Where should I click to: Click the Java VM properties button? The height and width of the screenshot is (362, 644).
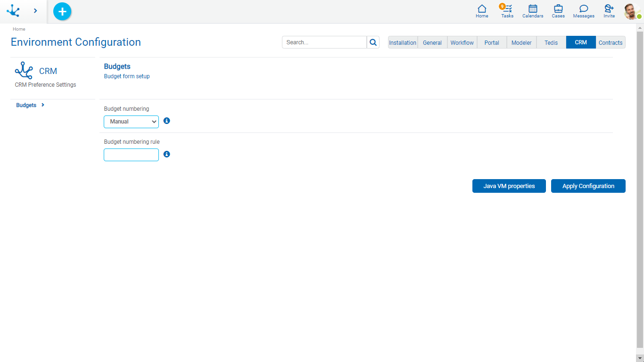coord(509,186)
